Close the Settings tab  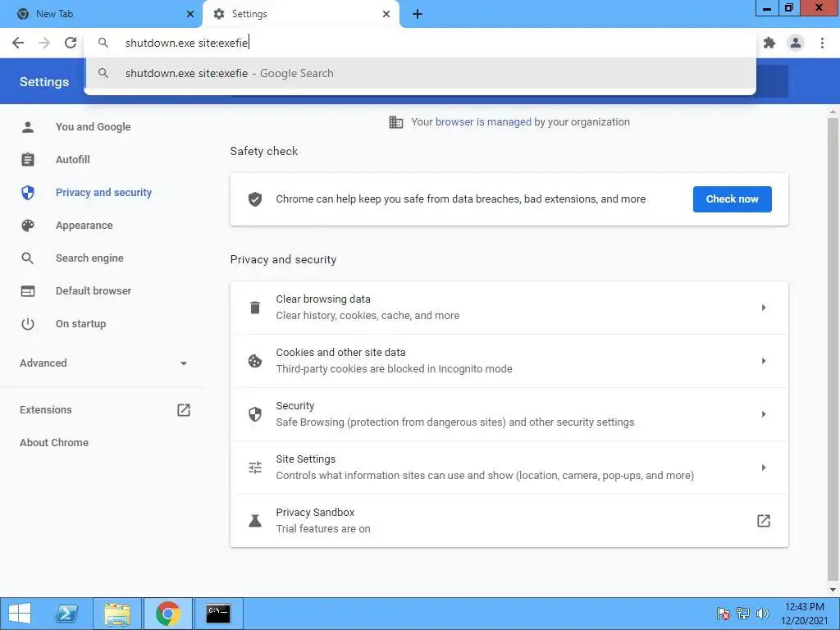[386, 14]
